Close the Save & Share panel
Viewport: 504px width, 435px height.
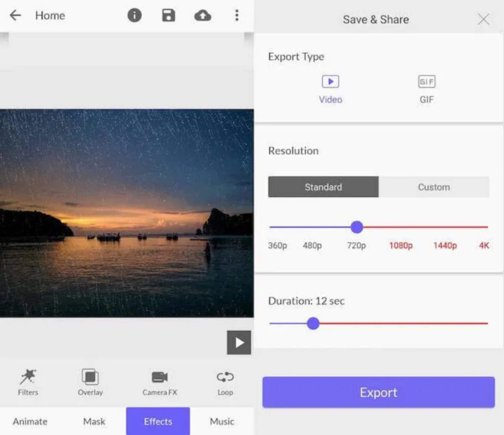pyautogui.click(x=483, y=19)
